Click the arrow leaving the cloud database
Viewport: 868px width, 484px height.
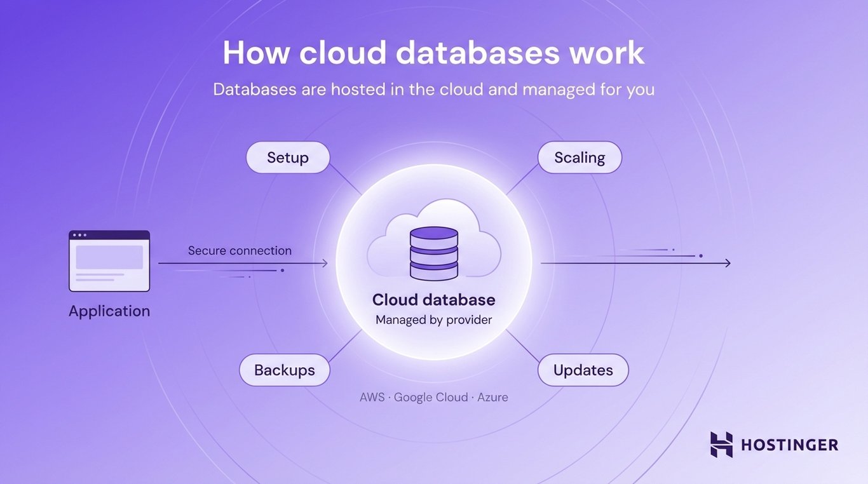pyautogui.click(x=635, y=262)
